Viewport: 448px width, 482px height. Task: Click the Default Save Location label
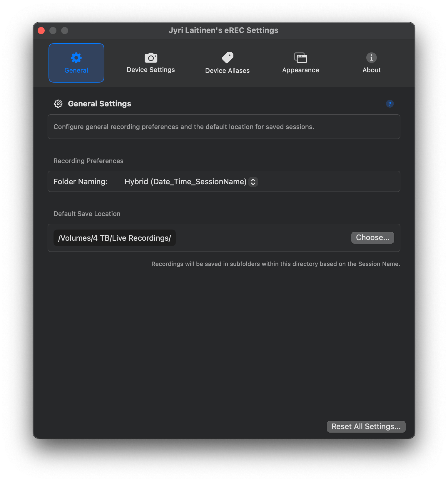point(87,214)
